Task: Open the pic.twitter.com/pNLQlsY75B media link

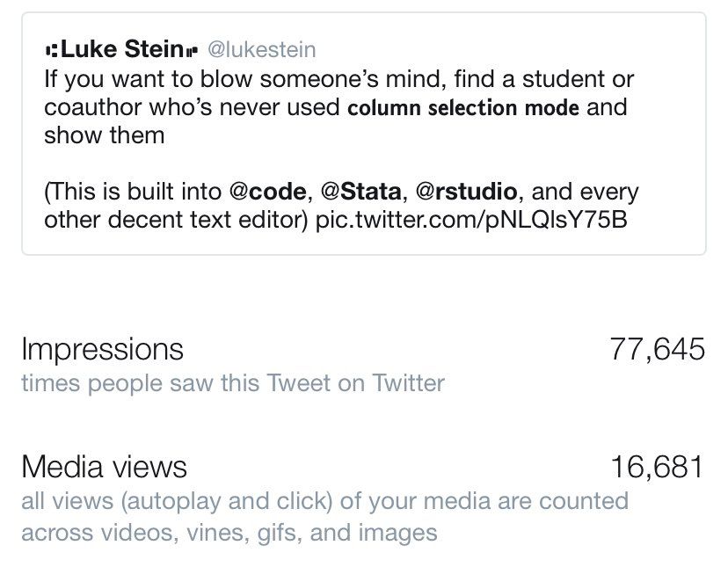Action: pyautogui.click(x=471, y=220)
